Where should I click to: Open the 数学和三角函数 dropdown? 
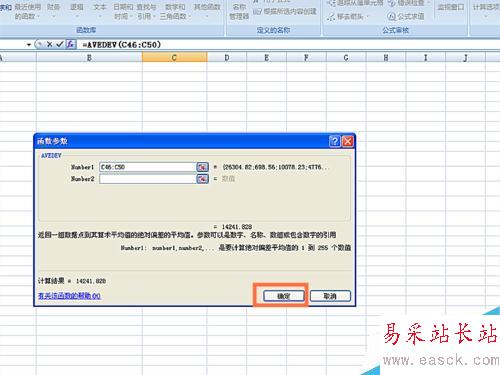coord(175,11)
